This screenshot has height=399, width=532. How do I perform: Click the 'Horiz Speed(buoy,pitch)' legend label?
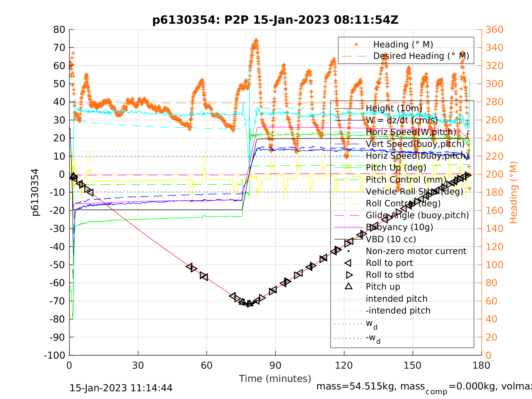pyautogui.click(x=417, y=156)
